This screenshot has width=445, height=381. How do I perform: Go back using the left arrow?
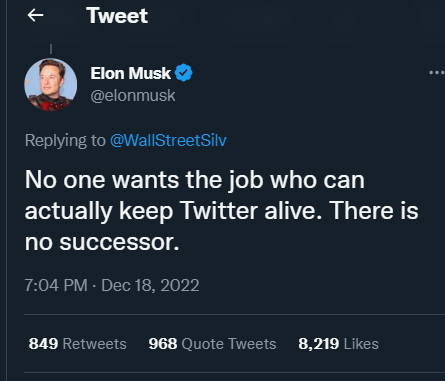[x=35, y=15]
